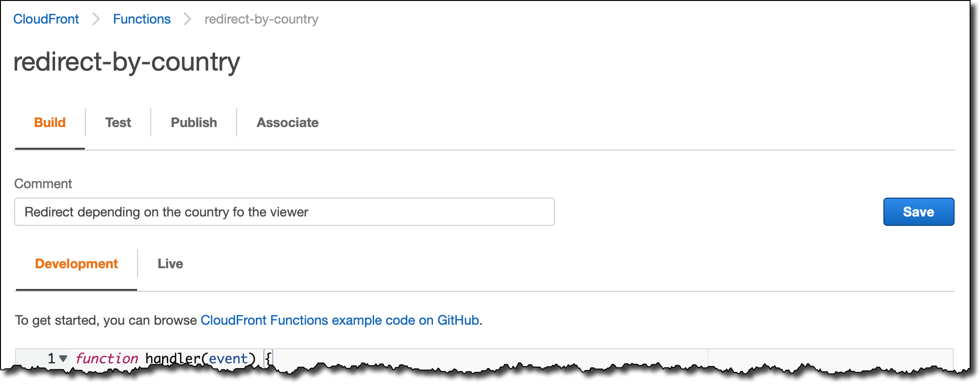Open the Associate tab
980x384 pixels.
288,123
